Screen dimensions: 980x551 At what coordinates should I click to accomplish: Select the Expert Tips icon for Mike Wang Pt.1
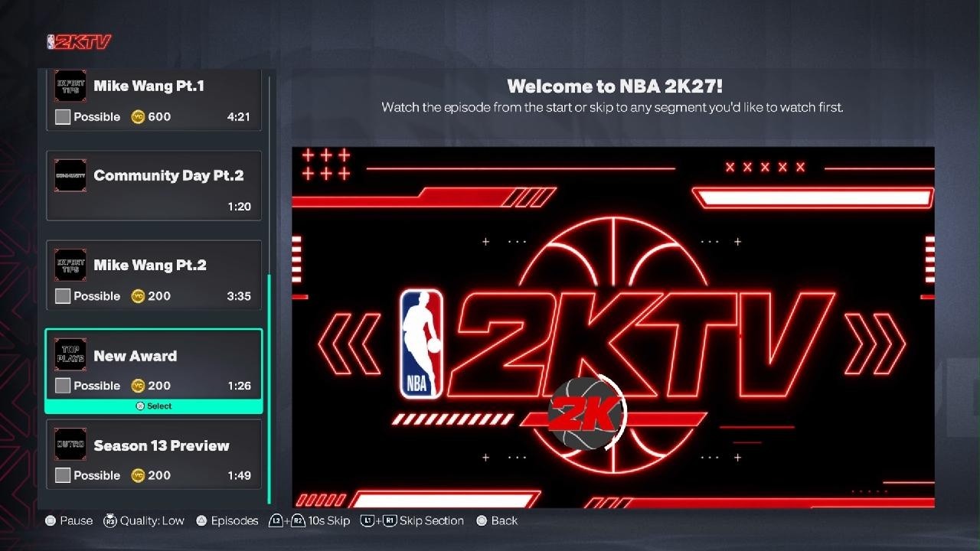point(70,86)
